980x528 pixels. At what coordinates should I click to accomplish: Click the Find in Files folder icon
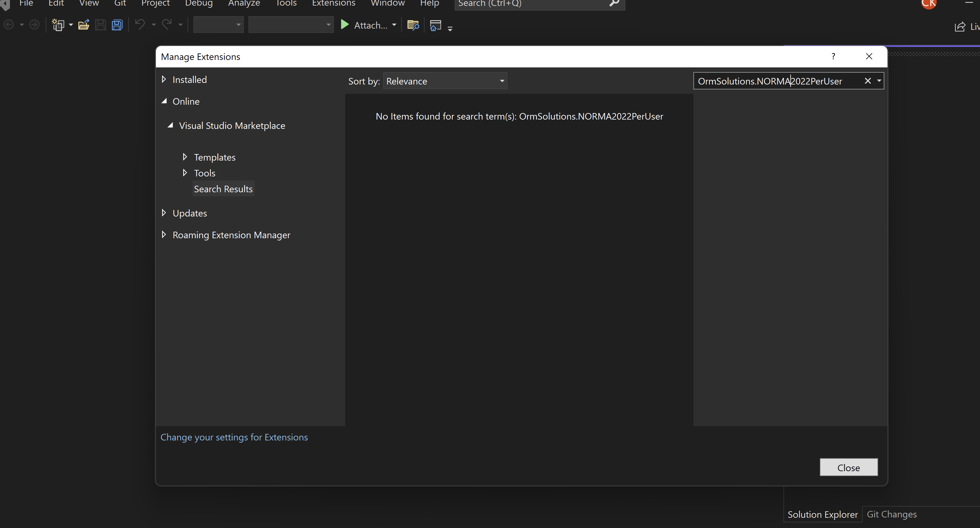pyautogui.click(x=413, y=25)
